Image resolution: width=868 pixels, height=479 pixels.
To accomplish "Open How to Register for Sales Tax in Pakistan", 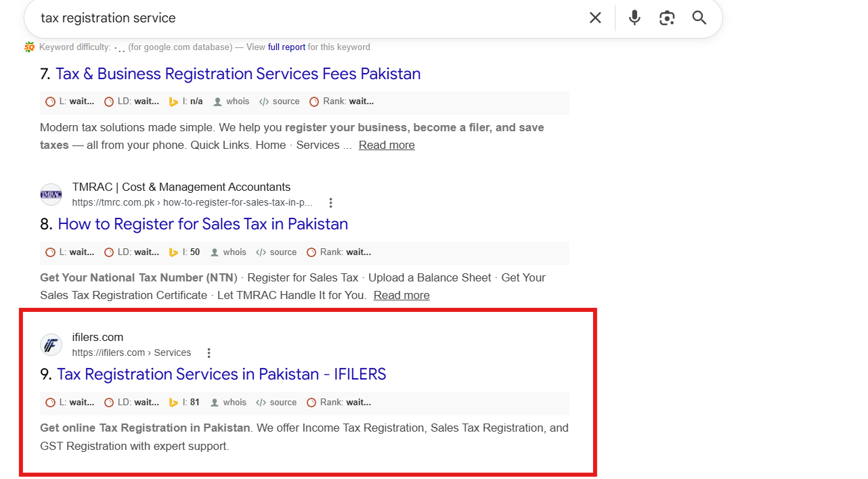I will pos(203,224).
